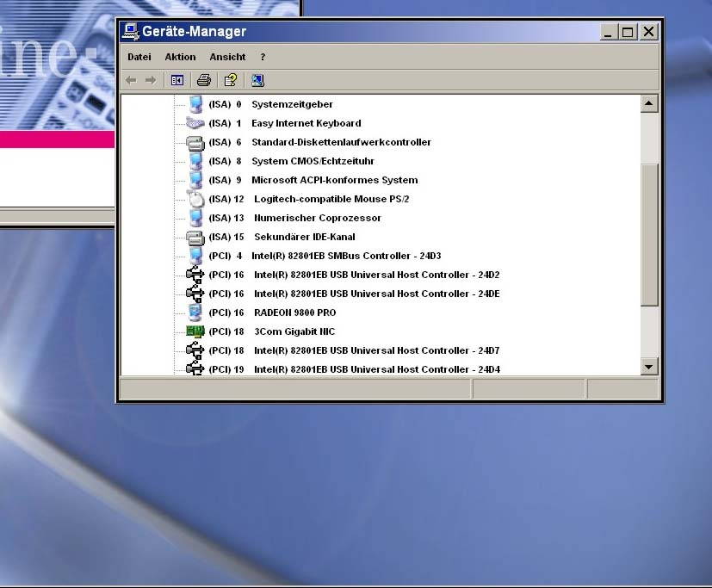This screenshot has height=588, width=712.
Task: Select the text Systemzeitgeber
Action: [292, 104]
